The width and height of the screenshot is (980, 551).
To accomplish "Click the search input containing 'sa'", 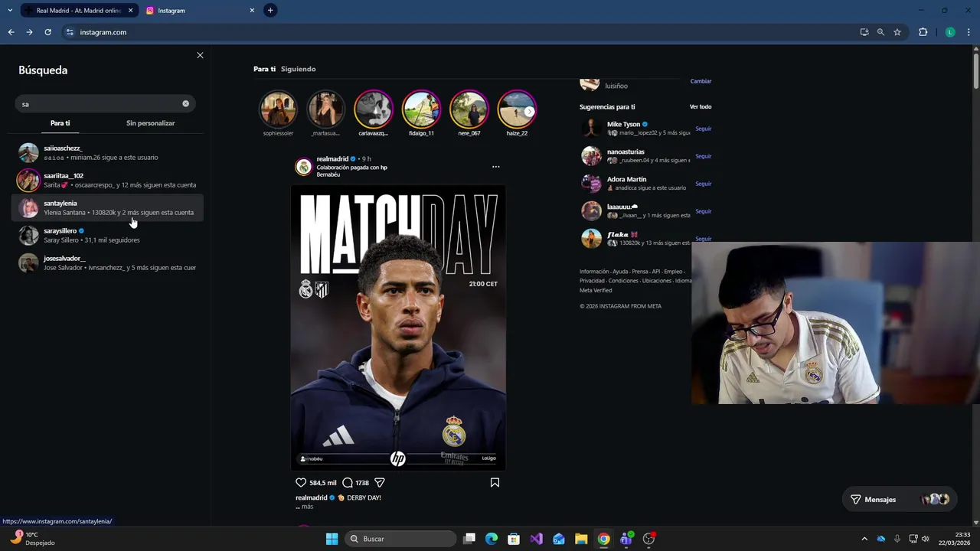I will tap(105, 103).
